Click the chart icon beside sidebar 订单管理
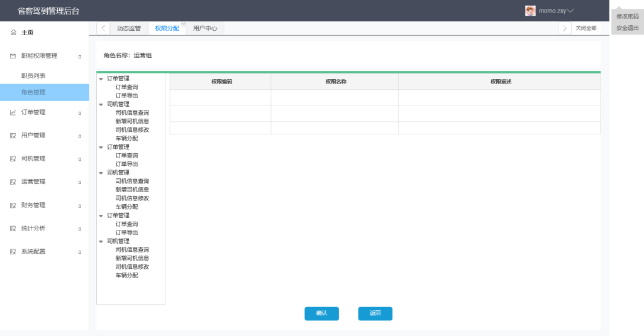 13,112
